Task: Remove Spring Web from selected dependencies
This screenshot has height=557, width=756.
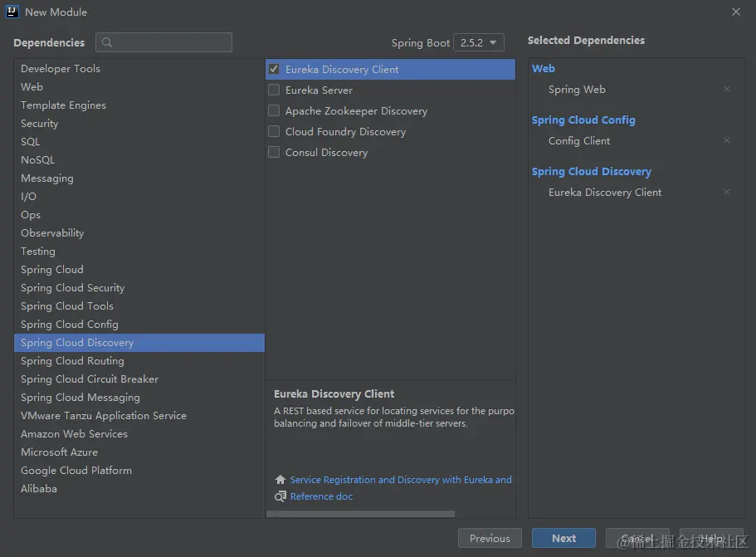Action: (727, 89)
